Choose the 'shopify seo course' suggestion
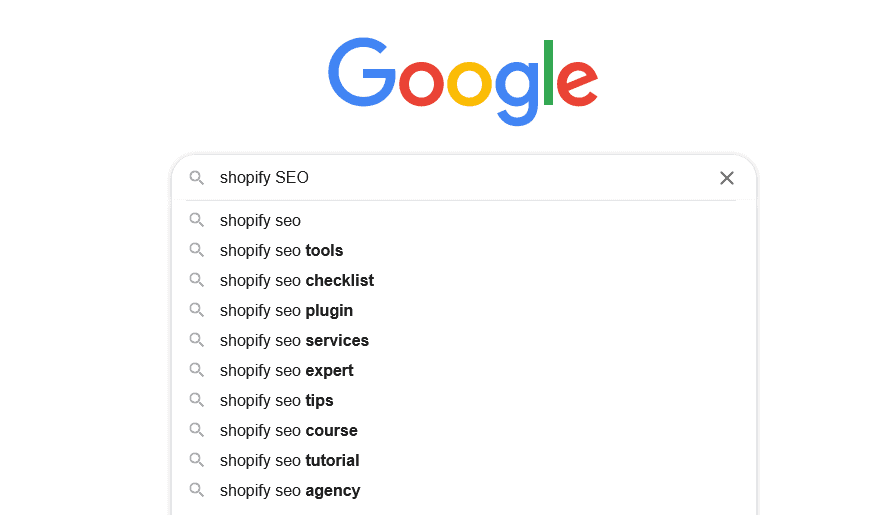The height and width of the screenshot is (515, 893). click(464, 431)
